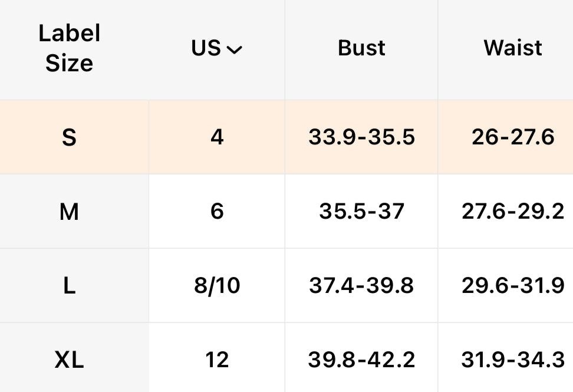Click waist measurement 29.6-31.9

(x=513, y=286)
